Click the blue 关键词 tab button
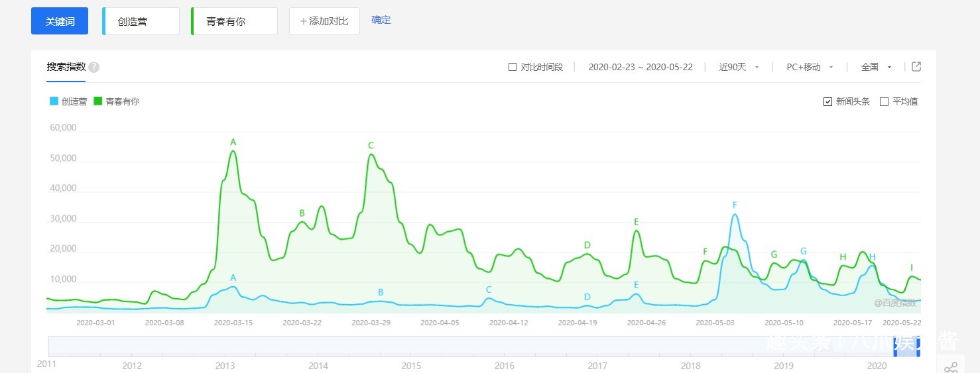Image resolution: width=980 pixels, height=373 pixels. click(x=60, y=21)
